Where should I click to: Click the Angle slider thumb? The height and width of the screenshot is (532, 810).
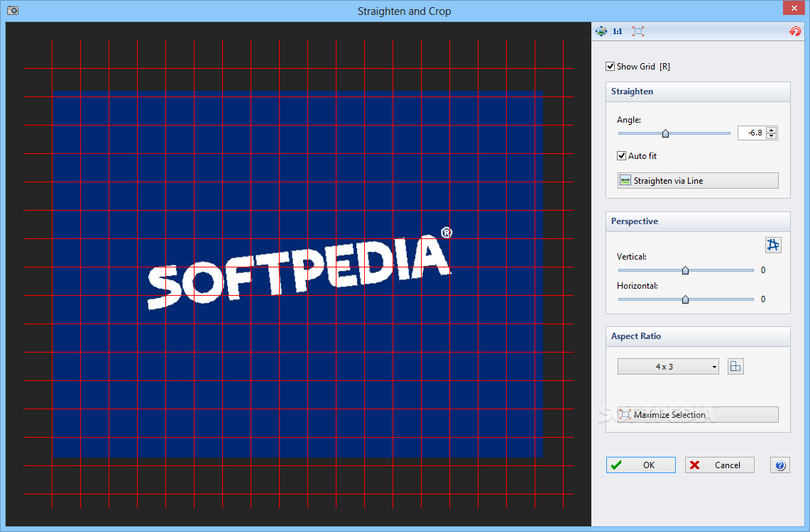665,133
